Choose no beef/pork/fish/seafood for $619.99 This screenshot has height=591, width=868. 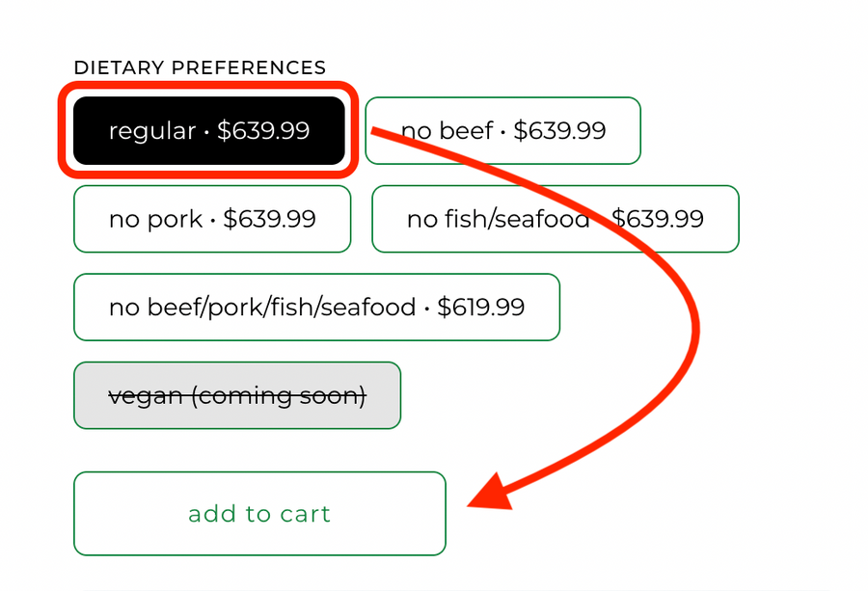316,308
